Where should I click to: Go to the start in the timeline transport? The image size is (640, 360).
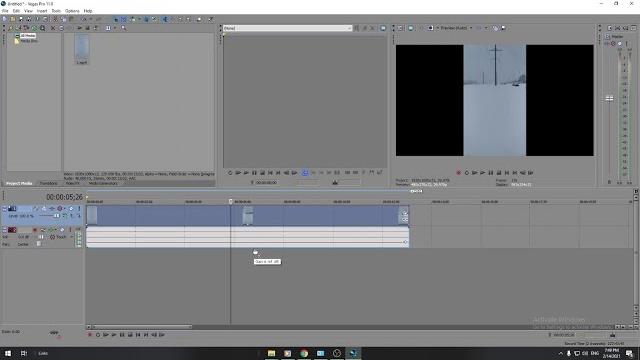(138, 335)
